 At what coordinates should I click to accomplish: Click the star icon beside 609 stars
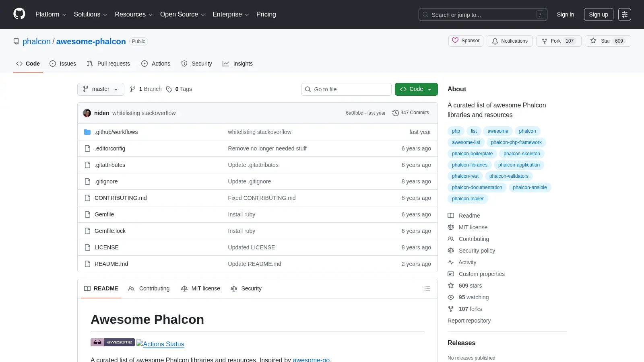click(x=451, y=286)
